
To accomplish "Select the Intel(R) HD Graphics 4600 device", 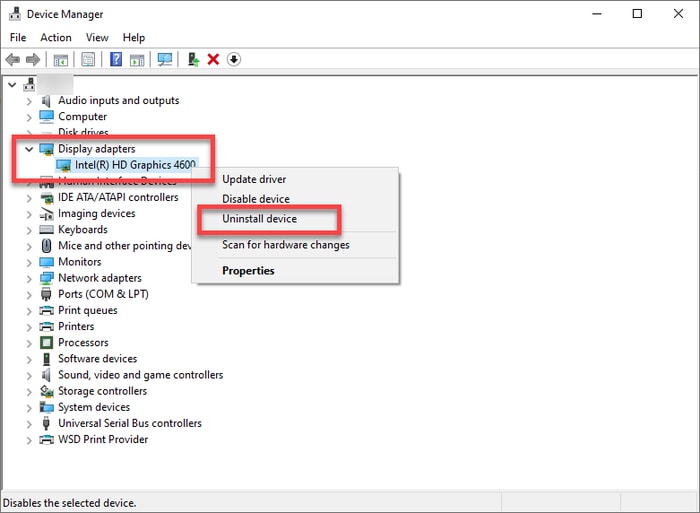I will (135, 165).
